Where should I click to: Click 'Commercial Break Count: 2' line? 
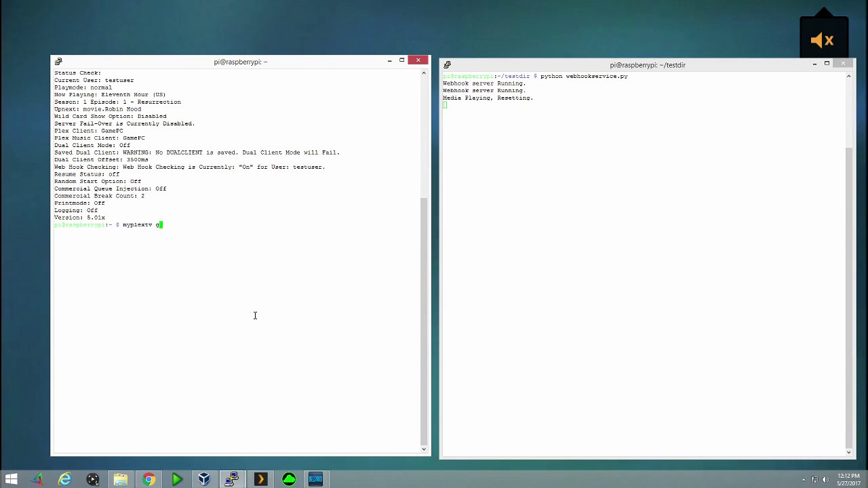tap(99, 196)
